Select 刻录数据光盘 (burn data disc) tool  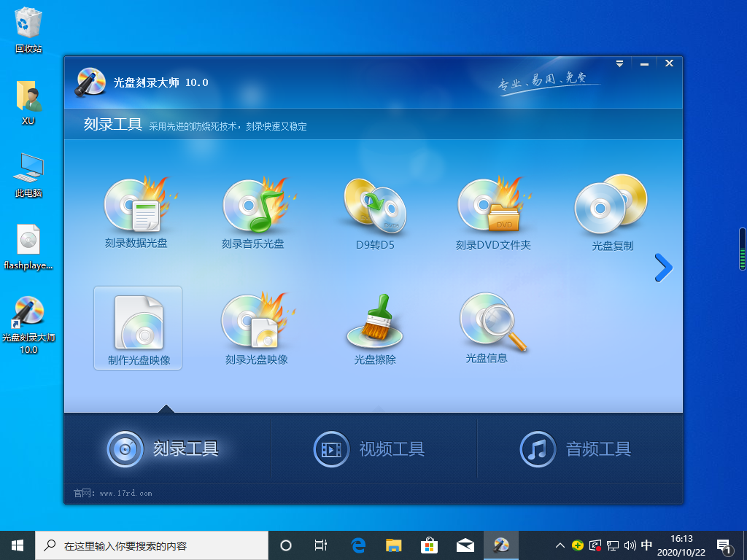(x=138, y=211)
